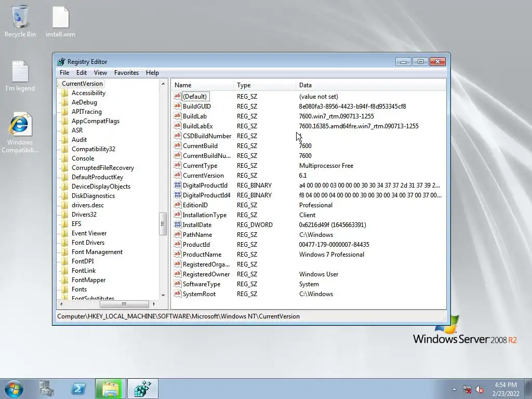The width and height of the screenshot is (532, 399).
Task: Click the network tray icon
Action: 467,389
